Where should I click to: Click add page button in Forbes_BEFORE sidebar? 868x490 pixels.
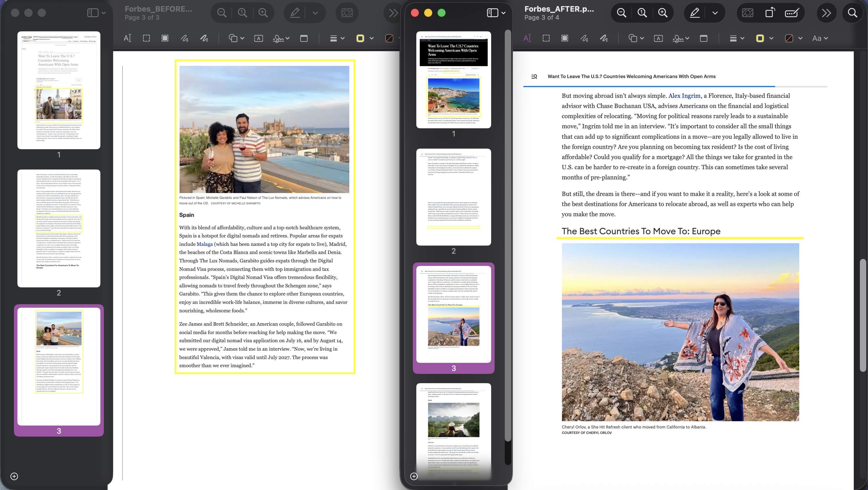coord(14,476)
